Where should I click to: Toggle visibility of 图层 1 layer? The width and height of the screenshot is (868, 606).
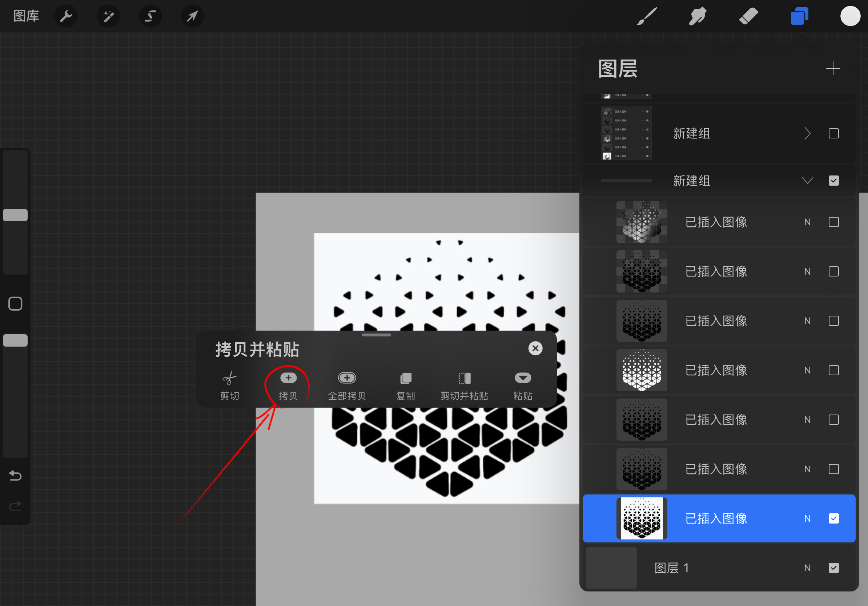pyautogui.click(x=834, y=567)
